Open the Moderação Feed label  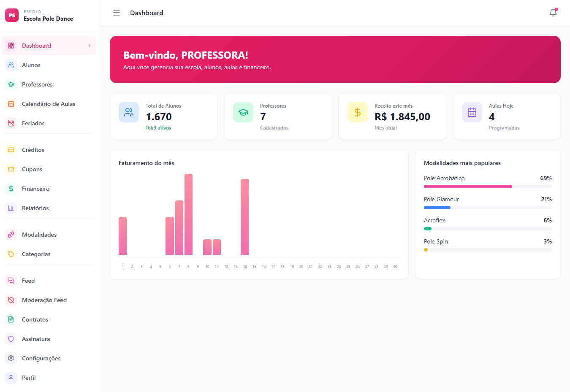coord(44,300)
